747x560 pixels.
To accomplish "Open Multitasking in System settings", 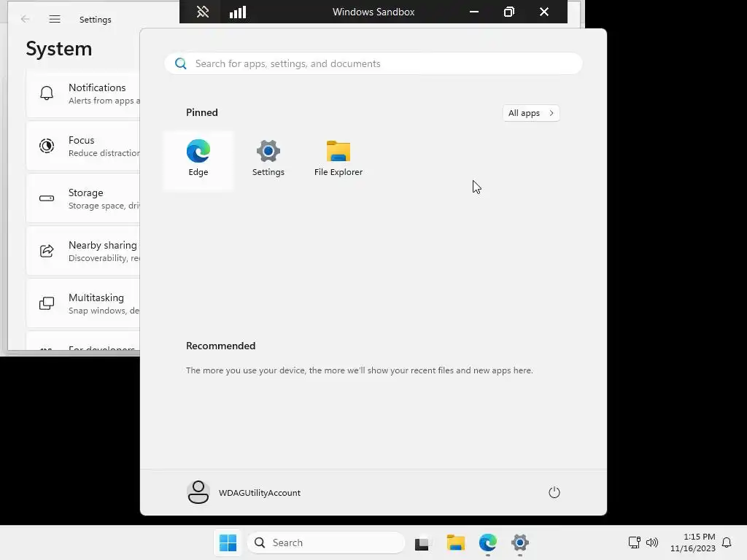I will [83, 303].
